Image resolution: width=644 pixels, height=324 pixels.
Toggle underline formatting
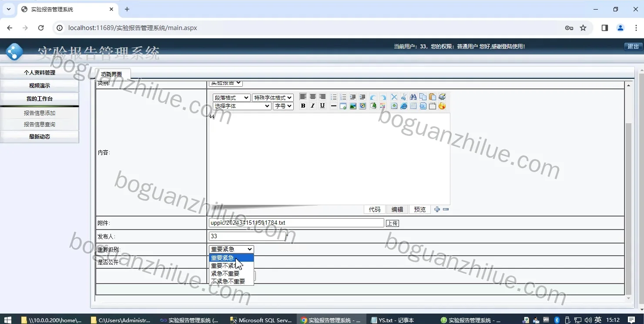click(322, 106)
